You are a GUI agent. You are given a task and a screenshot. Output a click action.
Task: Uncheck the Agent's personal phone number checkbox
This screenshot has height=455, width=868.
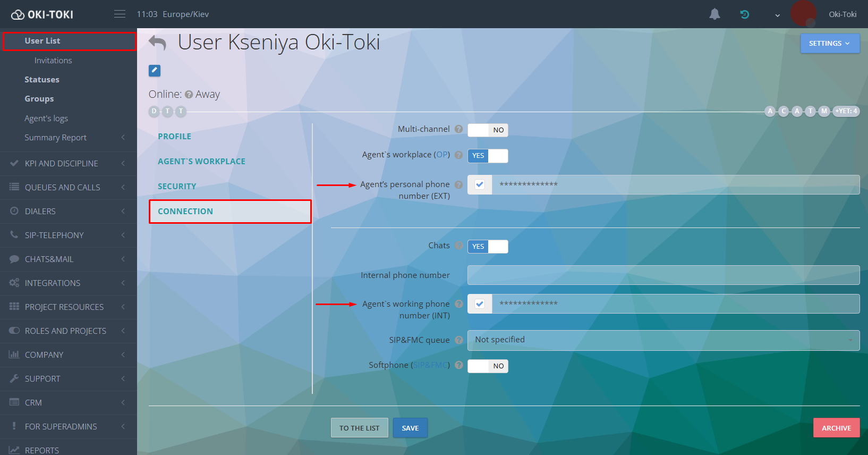pos(480,184)
